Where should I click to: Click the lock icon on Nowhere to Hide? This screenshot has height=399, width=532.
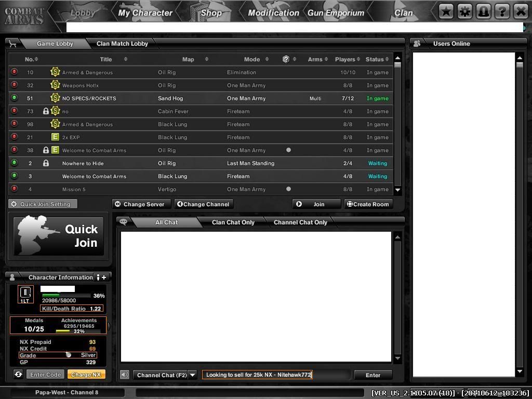click(46, 163)
